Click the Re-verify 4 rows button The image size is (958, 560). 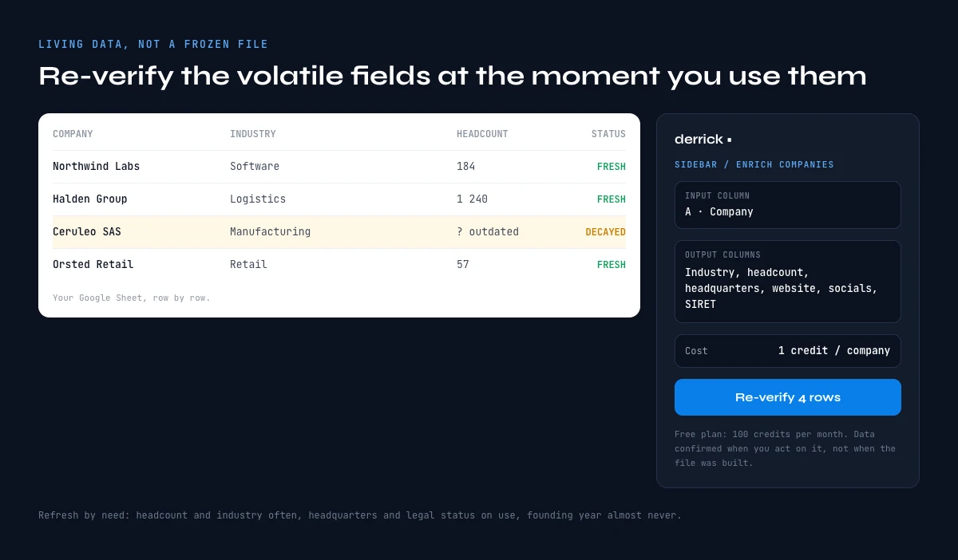click(787, 397)
